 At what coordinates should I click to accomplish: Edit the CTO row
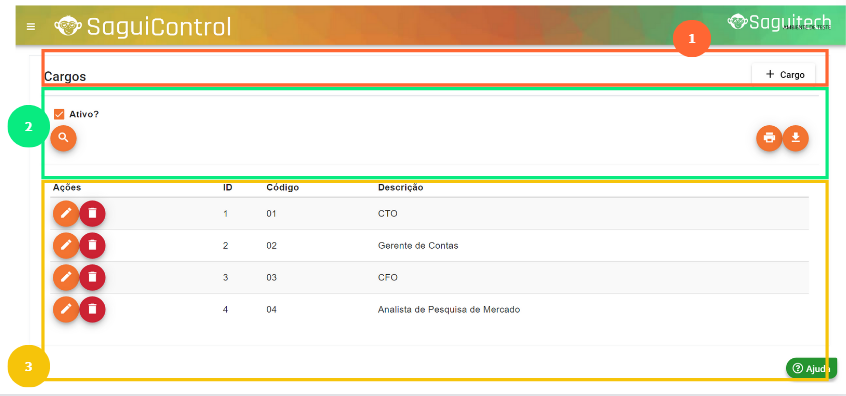(66, 214)
